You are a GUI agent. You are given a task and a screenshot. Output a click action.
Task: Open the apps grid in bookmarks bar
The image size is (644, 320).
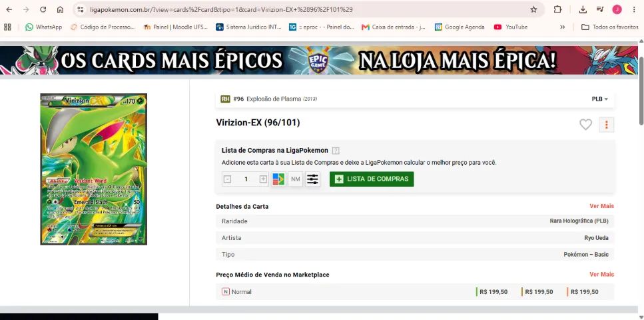(7, 27)
